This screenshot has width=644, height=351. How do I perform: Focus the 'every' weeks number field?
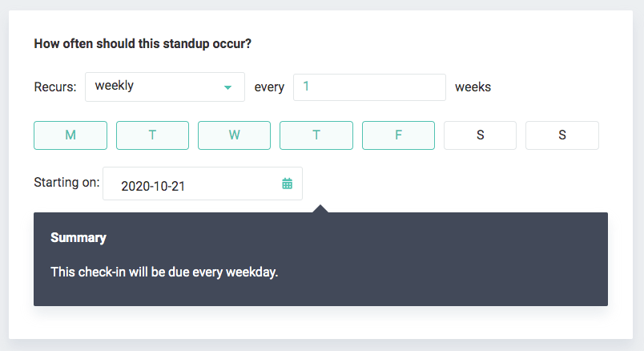point(369,87)
